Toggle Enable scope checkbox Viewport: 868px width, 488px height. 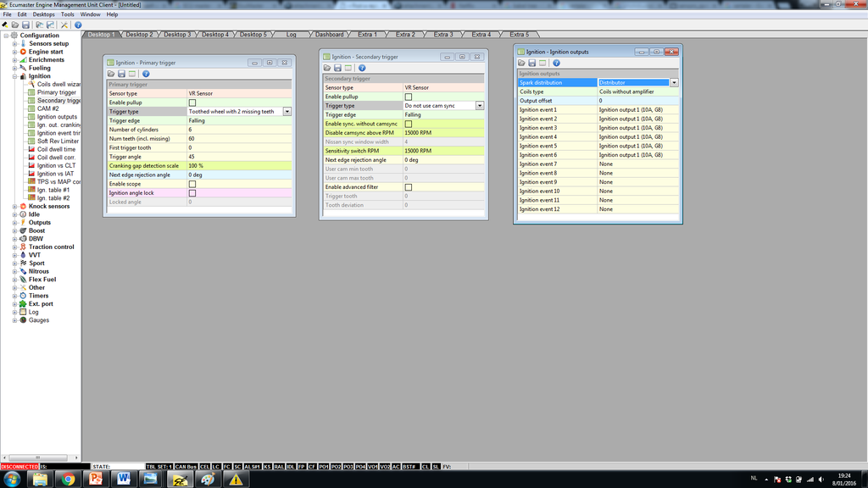coord(192,184)
